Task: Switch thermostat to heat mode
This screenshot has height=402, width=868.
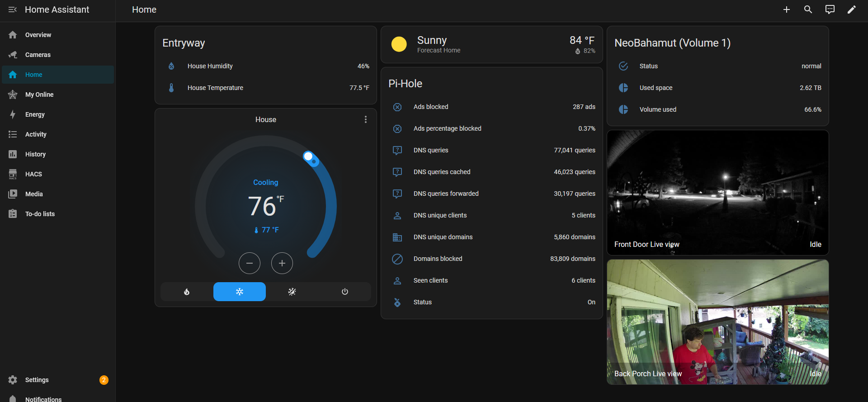Action: click(187, 292)
